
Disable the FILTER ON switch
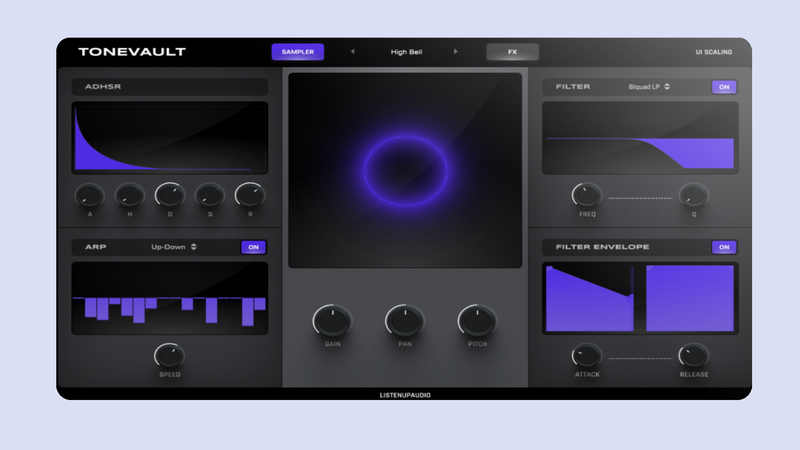pos(724,87)
